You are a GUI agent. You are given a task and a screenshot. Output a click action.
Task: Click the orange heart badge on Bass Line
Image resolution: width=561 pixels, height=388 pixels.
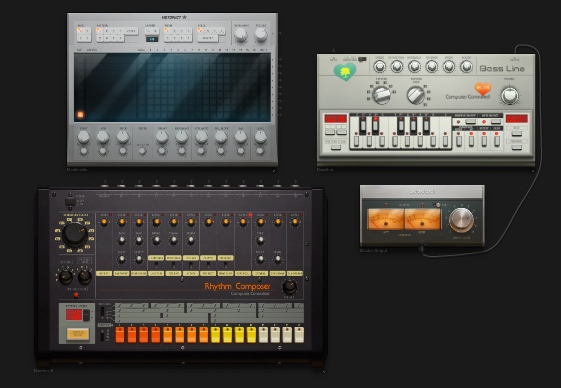pos(483,89)
